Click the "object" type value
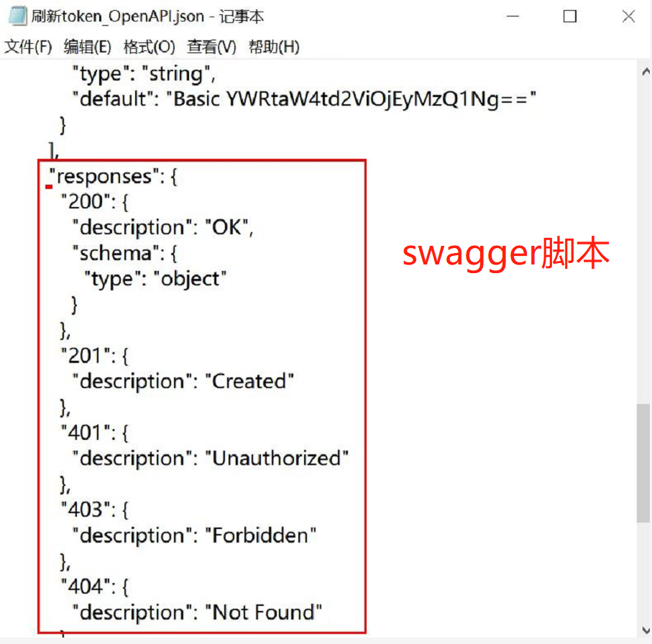The height and width of the screenshot is (644, 652). [x=190, y=279]
